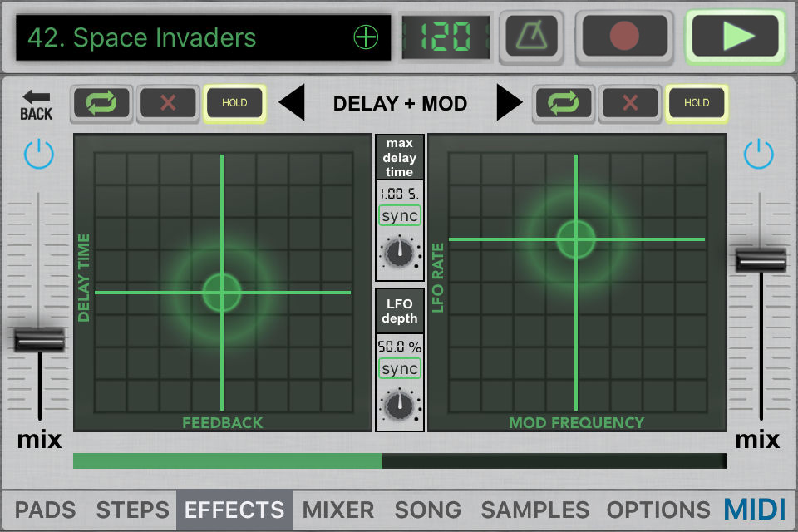The width and height of the screenshot is (798, 532).
Task: Select previous effect with left triangle
Action: [292, 102]
